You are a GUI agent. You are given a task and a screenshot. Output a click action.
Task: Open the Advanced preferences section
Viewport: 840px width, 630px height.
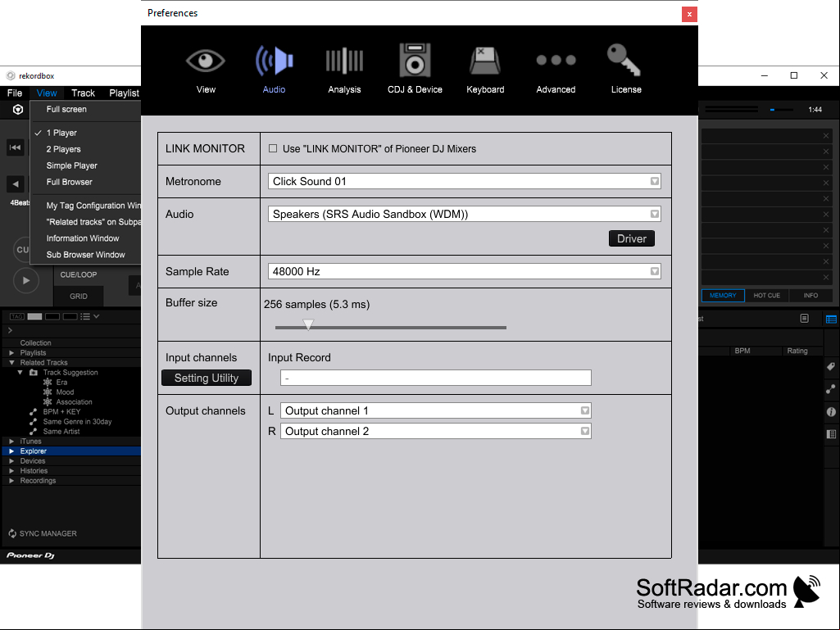pyautogui.click(x=556, y=72)
